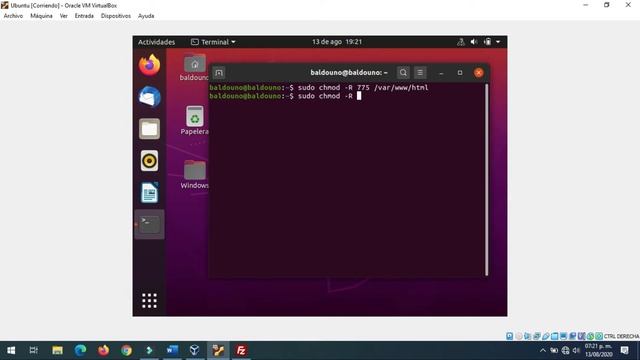Viewport: 640px width, 360px height.
Task: Open Firefox from the Windows taskbar
Action: pyautogui.click(x=103, y=350)
